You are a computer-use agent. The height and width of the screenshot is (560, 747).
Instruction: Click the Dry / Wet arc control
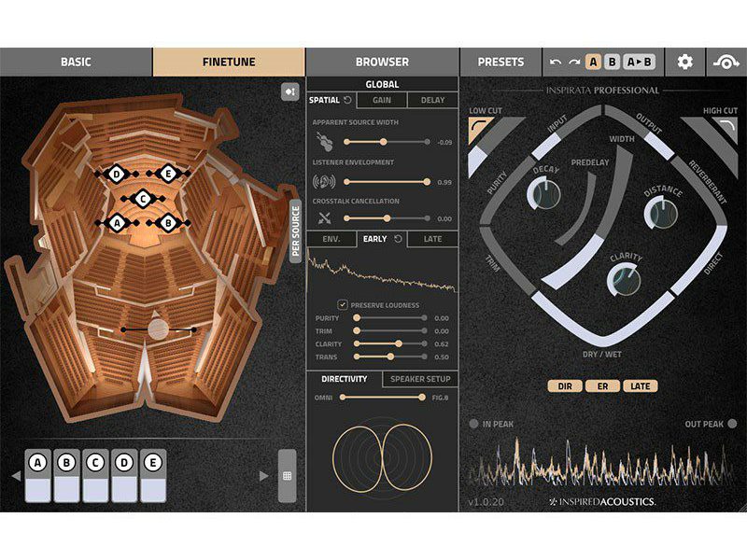(x=602, y=319)
